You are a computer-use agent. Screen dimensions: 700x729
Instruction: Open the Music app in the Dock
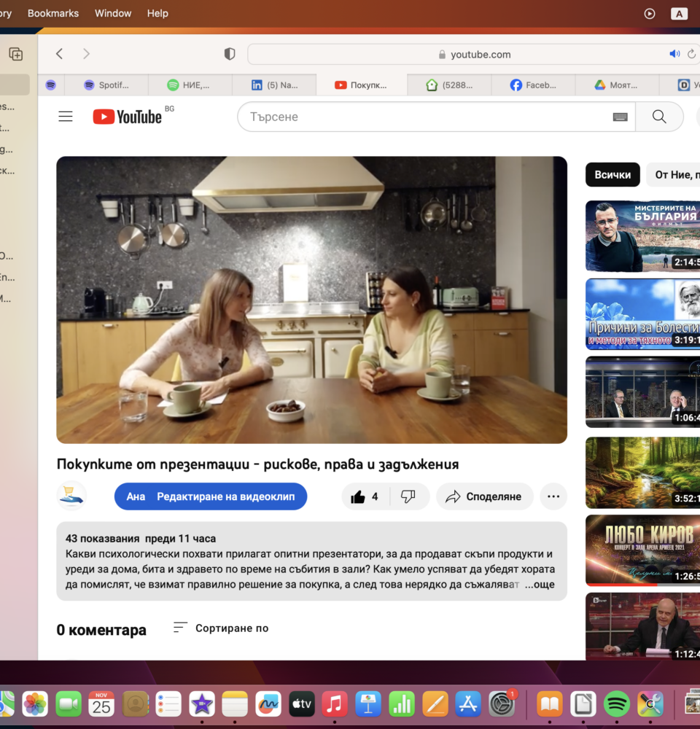[335, 704]
